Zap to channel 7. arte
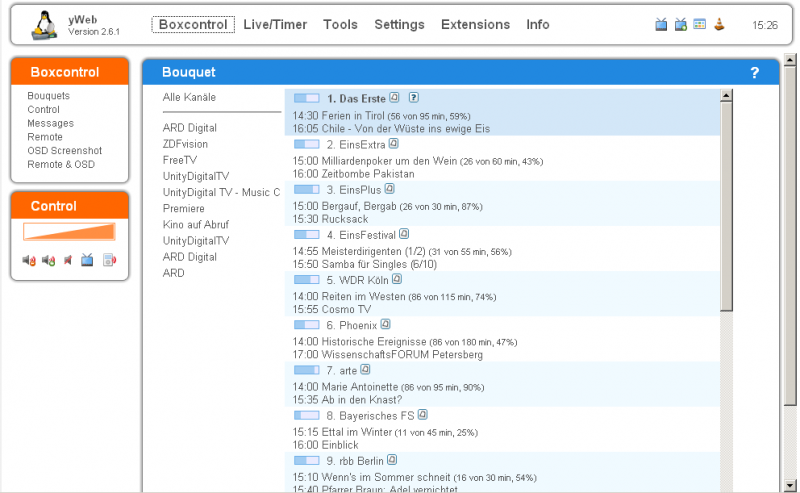Screen dimensions: 800x493 (x=342, y=371)
